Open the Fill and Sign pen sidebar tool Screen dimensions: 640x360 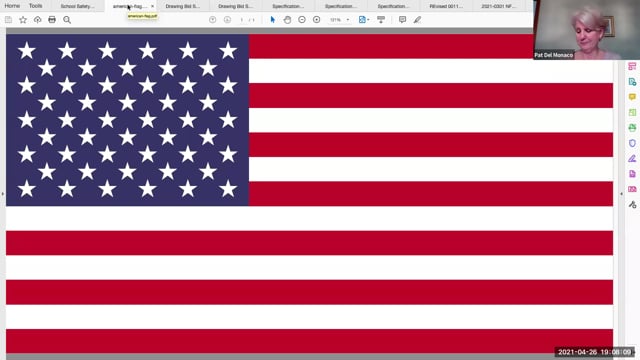click(x=632, y=158)
